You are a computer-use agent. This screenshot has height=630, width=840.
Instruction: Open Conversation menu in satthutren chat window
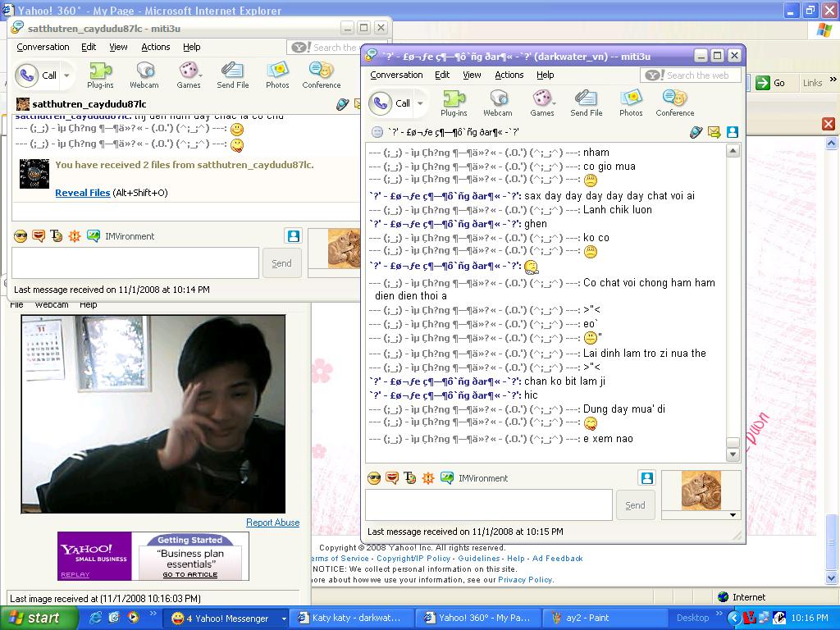(x=43, y=48)
